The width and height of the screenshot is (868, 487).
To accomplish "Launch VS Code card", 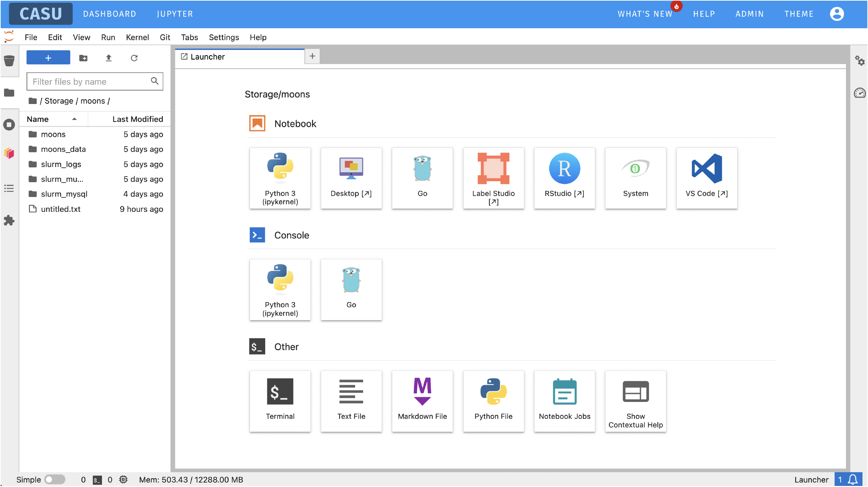I will [707, 178].
